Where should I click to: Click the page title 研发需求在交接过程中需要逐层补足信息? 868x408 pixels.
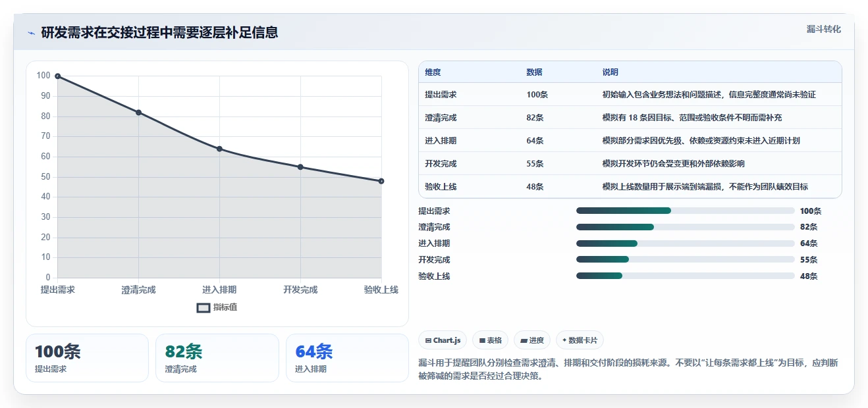pos(159,33)
